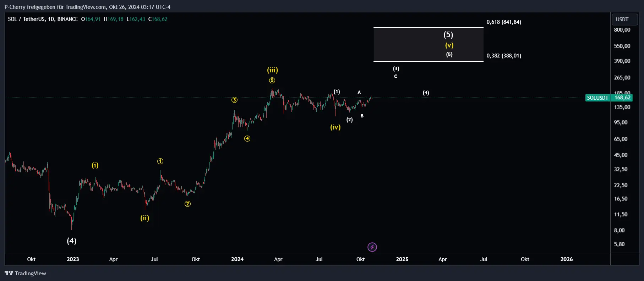This screenshot has width=644, height=281.
Task: Select the wave C label
Action: (x=396, y=76)
